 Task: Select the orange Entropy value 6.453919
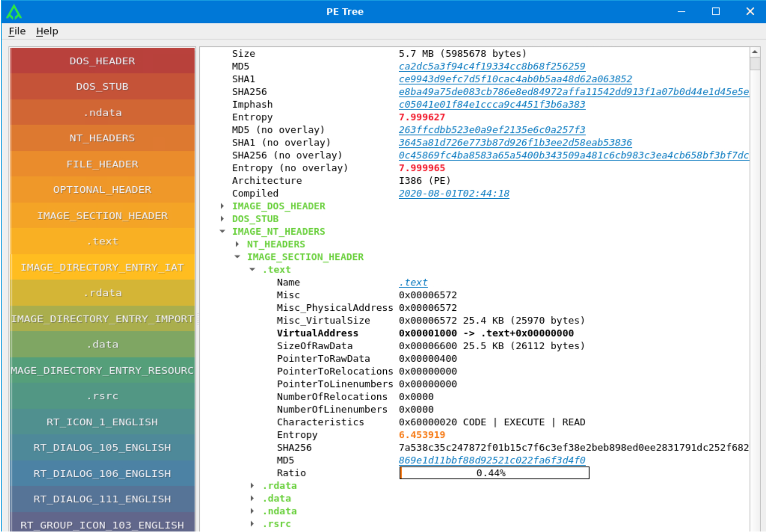(422, 435)
